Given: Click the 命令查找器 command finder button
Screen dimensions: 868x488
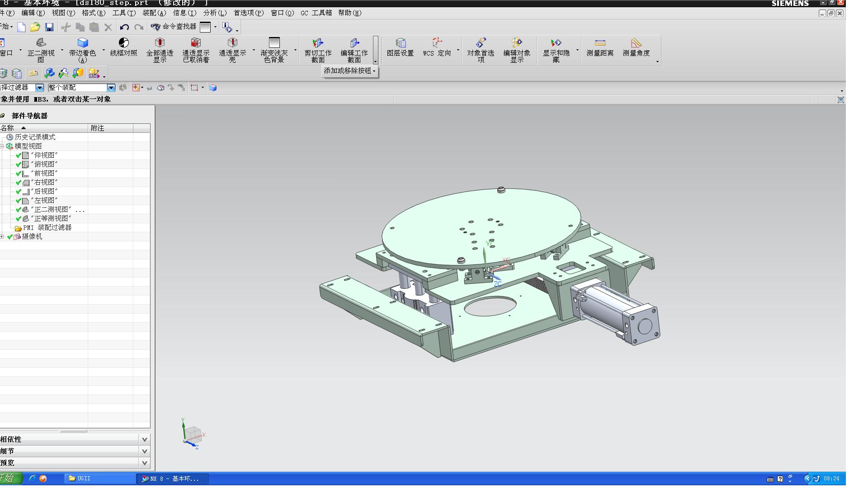Looking at the screenshot, I should coord(174,27).
